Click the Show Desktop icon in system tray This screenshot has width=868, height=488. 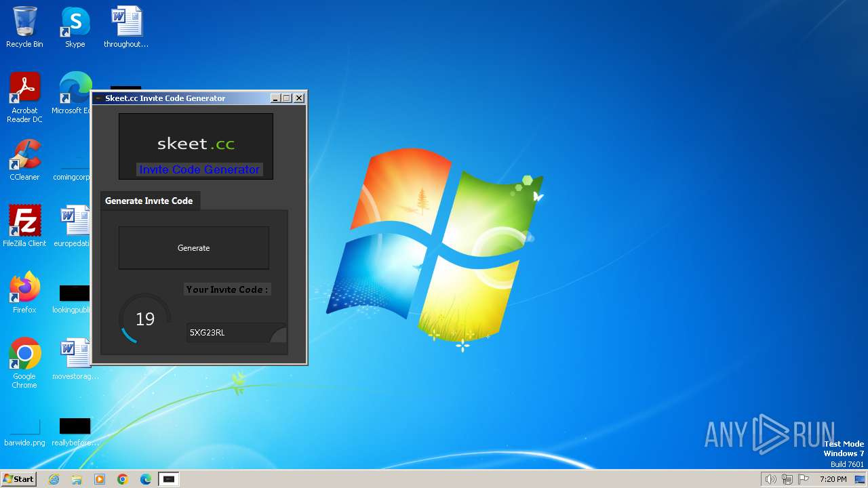(x=861, y=479)
